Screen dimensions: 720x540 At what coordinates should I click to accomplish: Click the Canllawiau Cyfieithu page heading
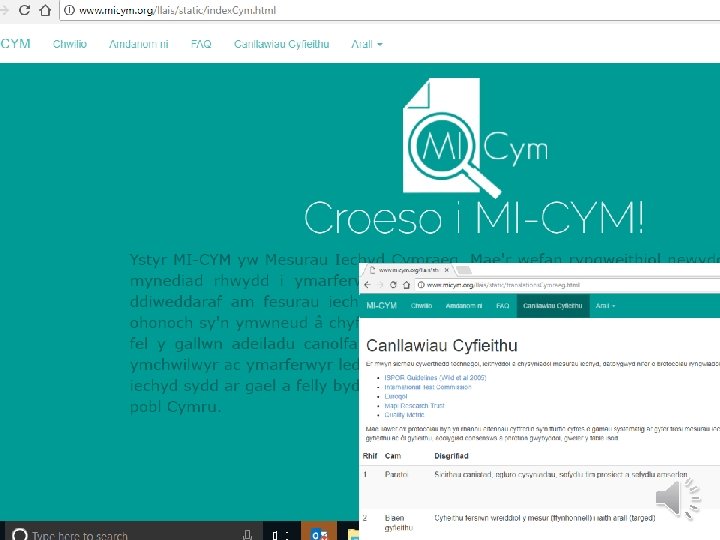442,345
